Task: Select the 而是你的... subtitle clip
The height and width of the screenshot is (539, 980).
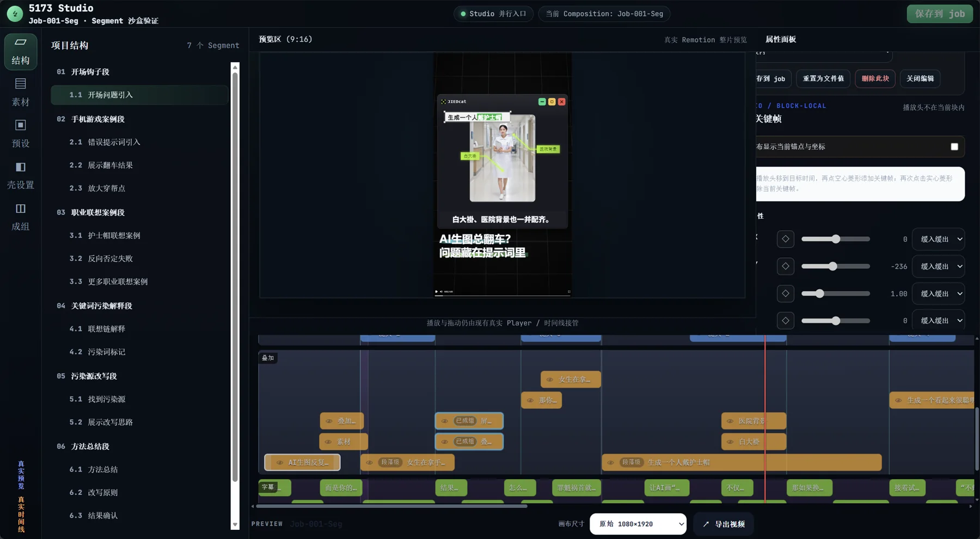Action: (x=341, y=488)
